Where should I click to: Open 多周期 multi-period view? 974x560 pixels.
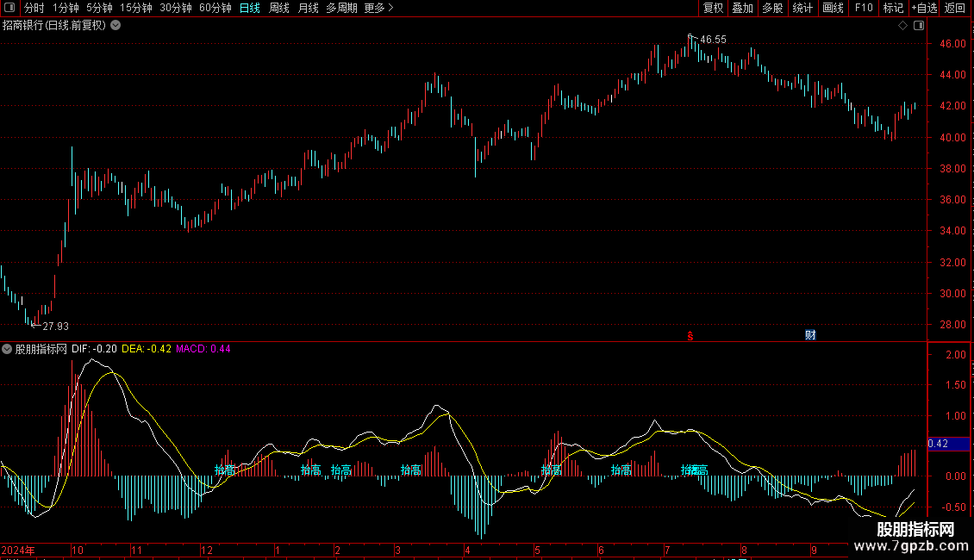341,8
